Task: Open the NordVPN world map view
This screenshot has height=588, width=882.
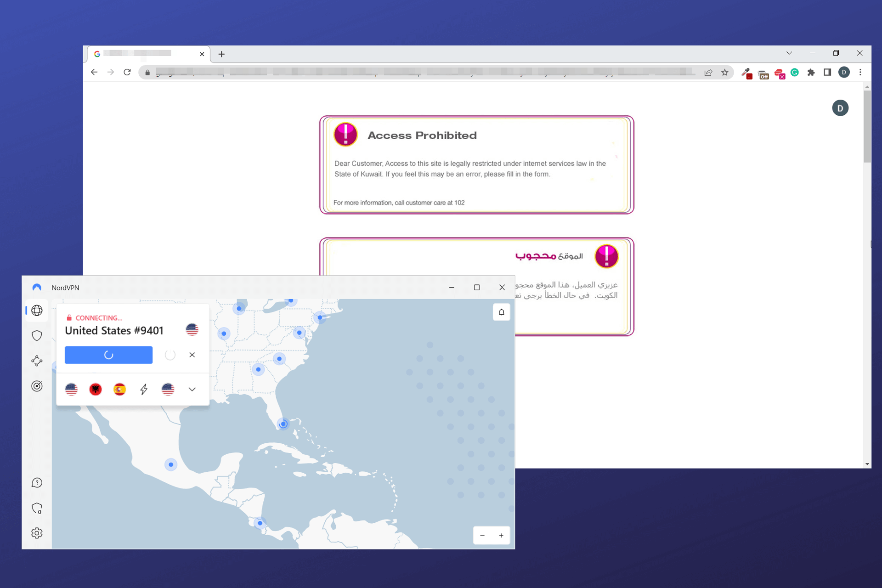Action: [37, 311]
